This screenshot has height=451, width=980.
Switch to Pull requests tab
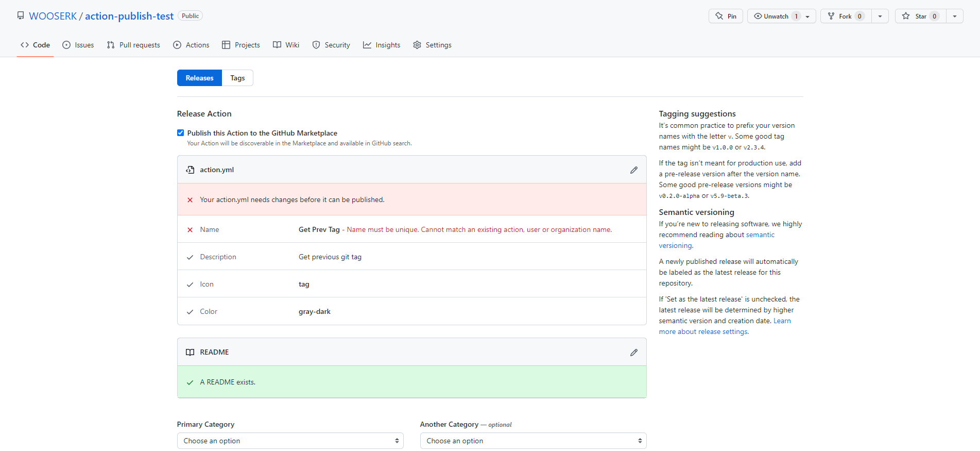click(133, 45)
